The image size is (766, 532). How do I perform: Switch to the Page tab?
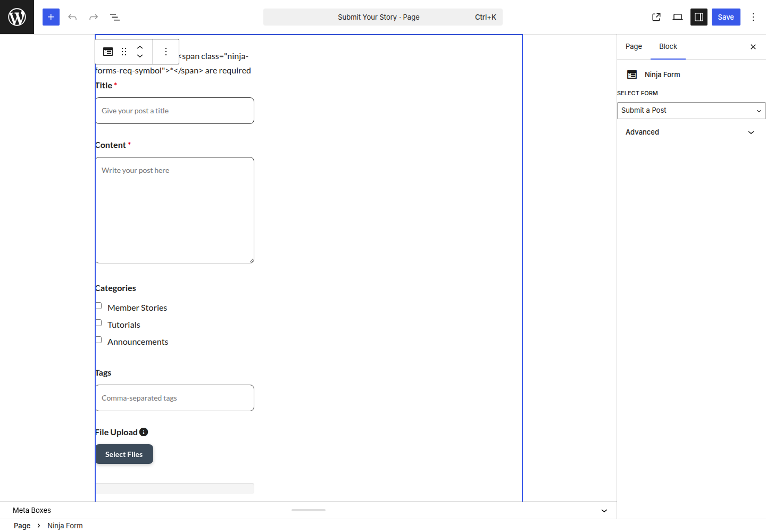click(634, 47)
